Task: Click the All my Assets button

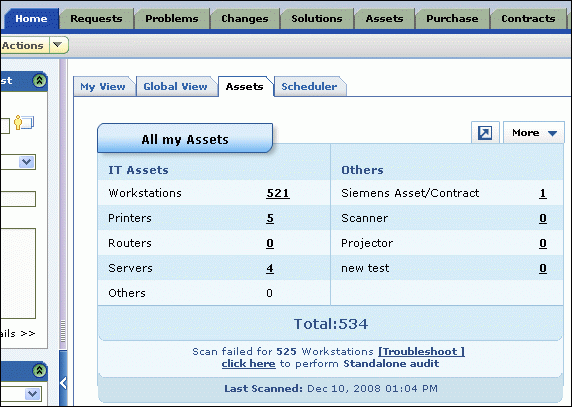Action: coord(185,139)
